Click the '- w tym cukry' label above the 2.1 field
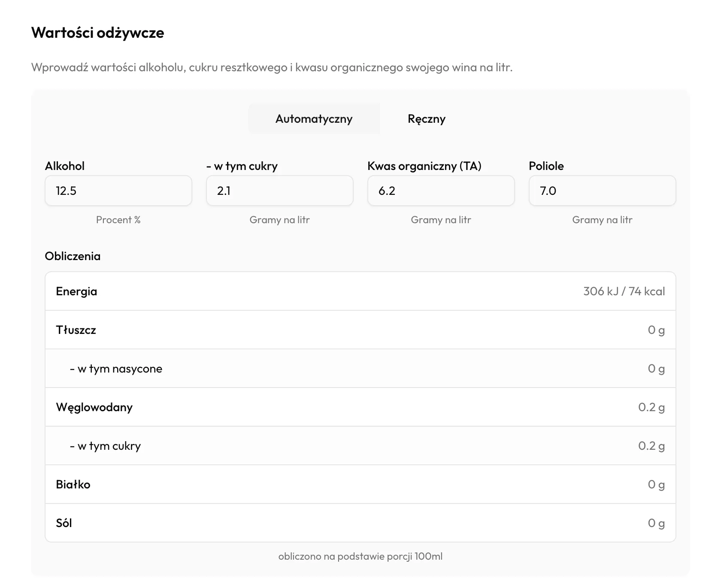Image resolution: width=721 pixels, height=588 pixels. tap(242, 166)
